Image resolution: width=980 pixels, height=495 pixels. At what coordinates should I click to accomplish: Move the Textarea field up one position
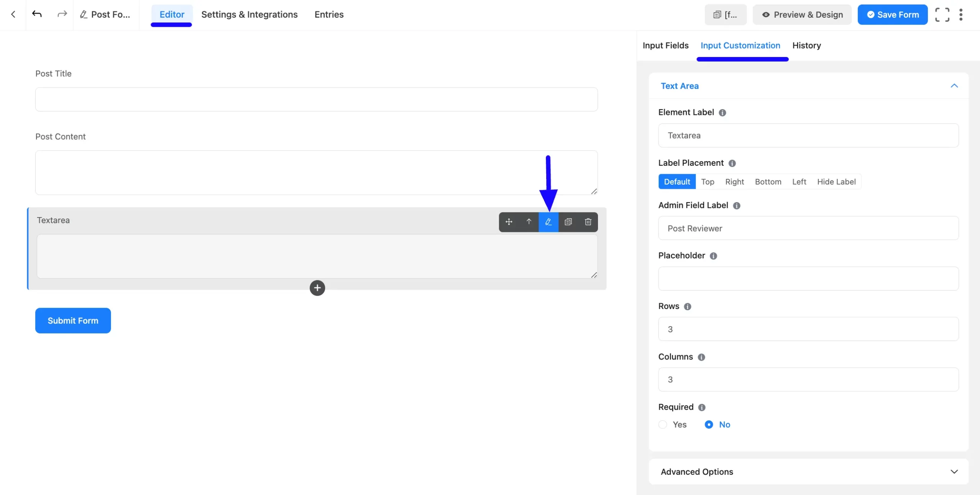click(x=529, y=222)
